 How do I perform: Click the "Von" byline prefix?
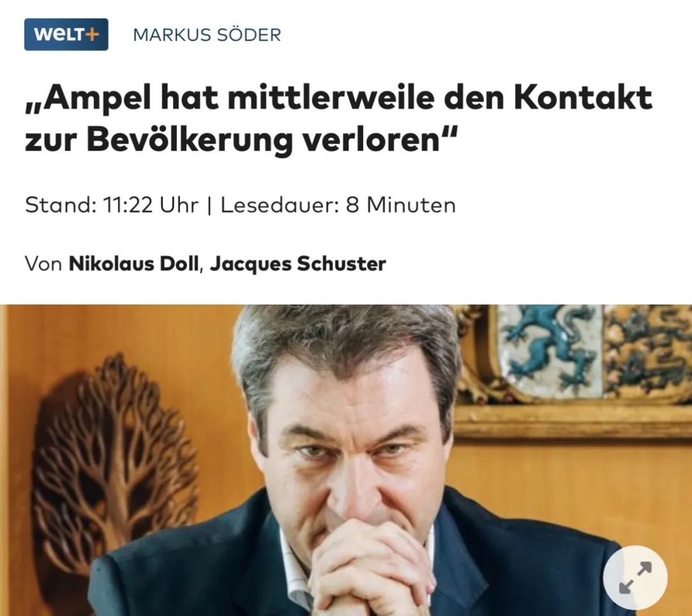tap(44, 264)
